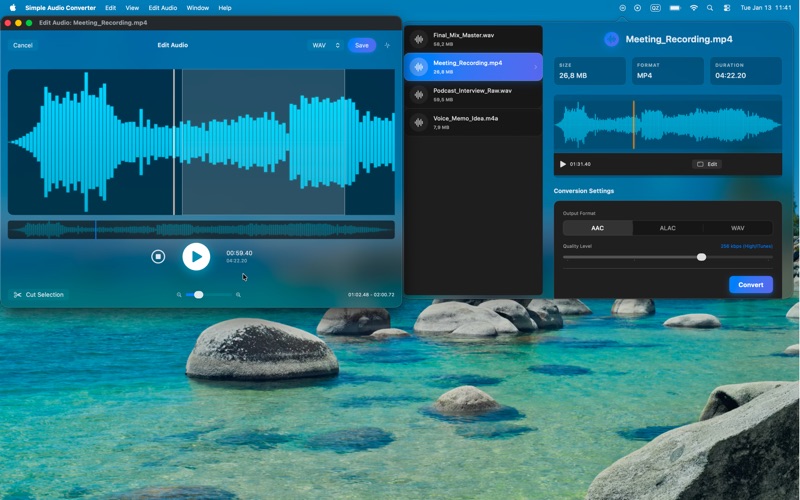The height and width of the screenshot is (500, 800).
Task: Save the edited audio
Action: 362,45
